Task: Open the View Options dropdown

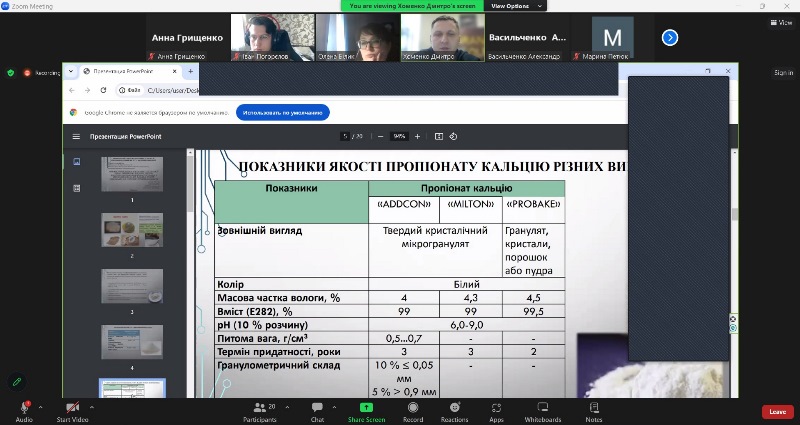Action: pos(516,6)
